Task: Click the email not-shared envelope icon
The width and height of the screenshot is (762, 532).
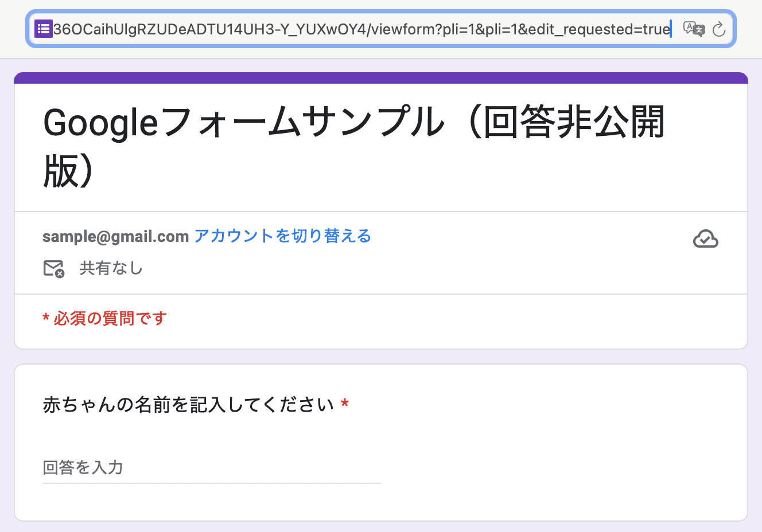Action: pyautogui.click(x=54, y=268)
